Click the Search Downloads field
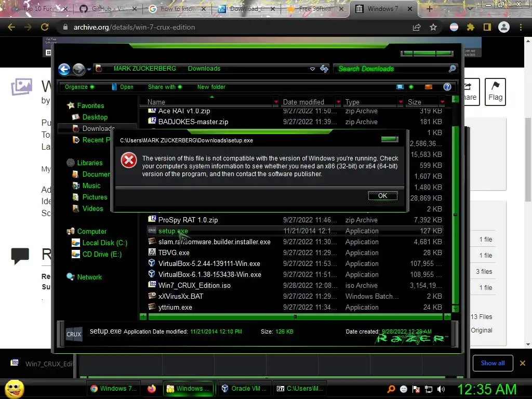This screenshot has width=532, height=399. [x=395, y=69]
